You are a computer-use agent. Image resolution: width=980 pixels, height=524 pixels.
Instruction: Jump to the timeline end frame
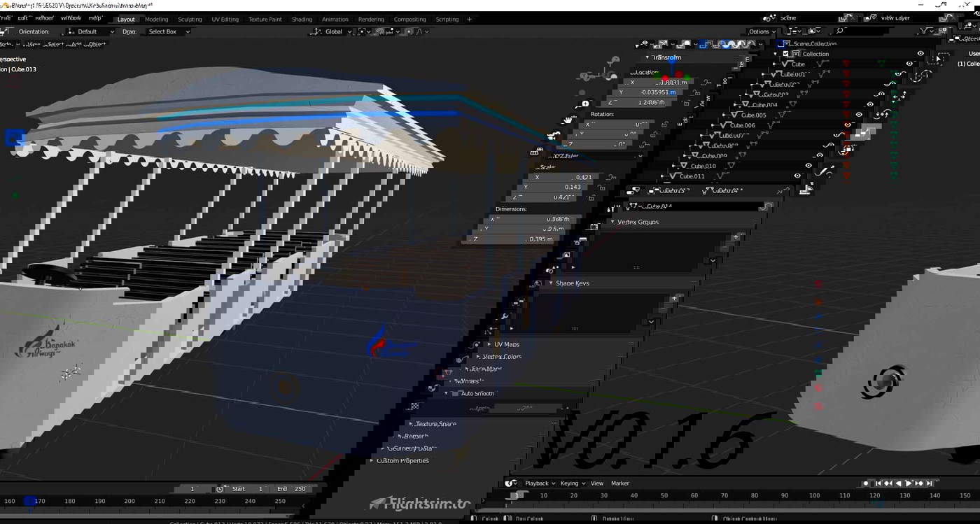click(x=929, y=483)
